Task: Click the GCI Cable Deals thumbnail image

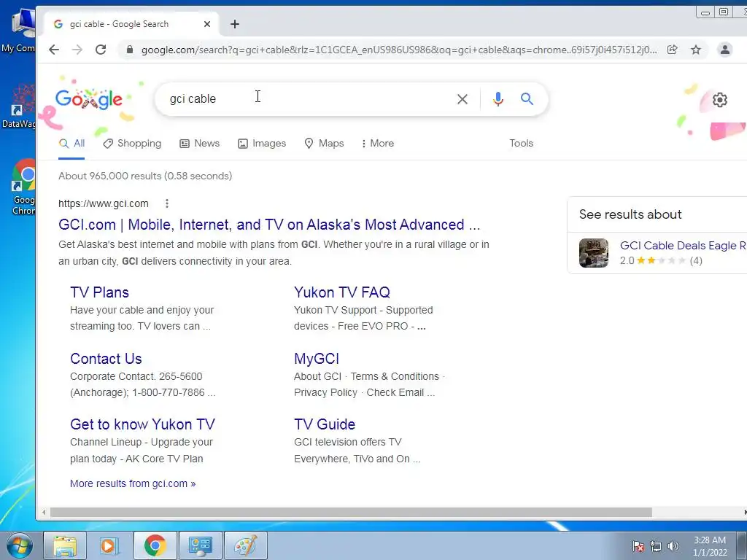Action: (x=594, y=253)
